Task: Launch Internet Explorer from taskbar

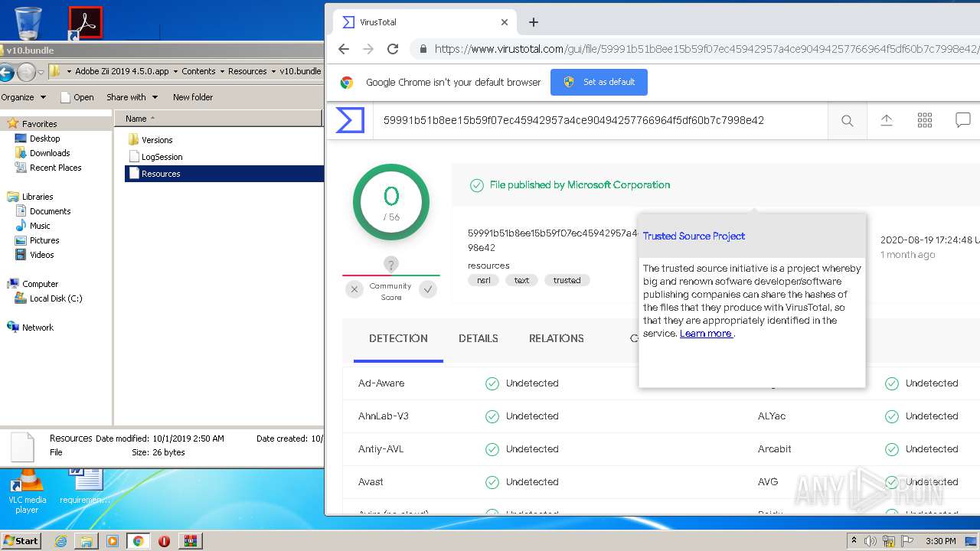Action: [60, 540]
